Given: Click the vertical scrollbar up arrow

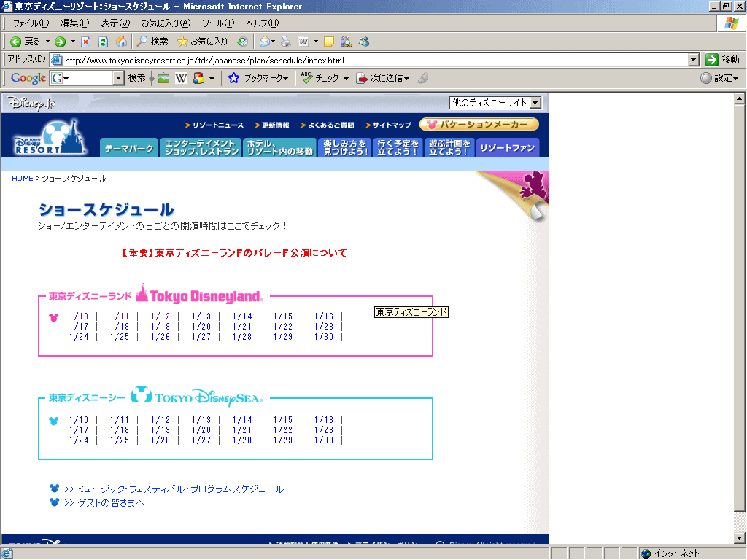Looking at the screenshot, I should 739,99.
